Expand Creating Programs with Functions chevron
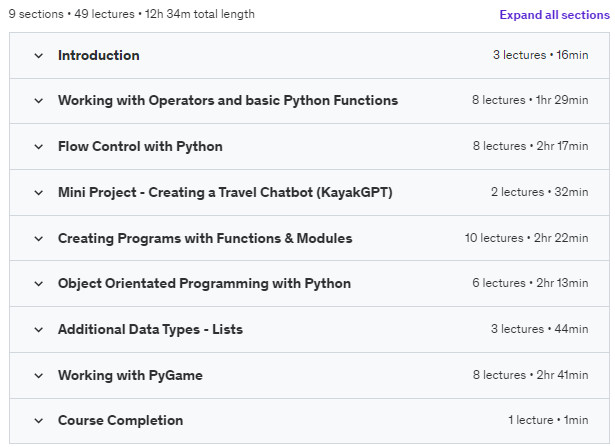The height and width of the screenshot is (447, 615). point(38,239)
